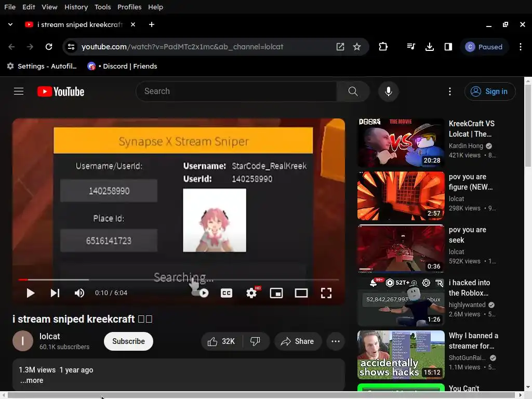The image size is (532, 399).
Task: Switch to theater mode
Action: pyautogui.click(x=301, y=293)
